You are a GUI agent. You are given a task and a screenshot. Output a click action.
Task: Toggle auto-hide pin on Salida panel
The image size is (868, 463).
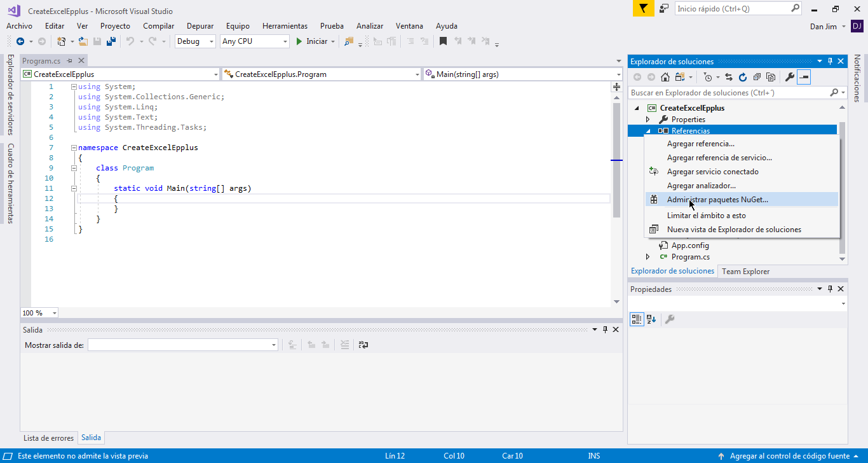[605, 329]
